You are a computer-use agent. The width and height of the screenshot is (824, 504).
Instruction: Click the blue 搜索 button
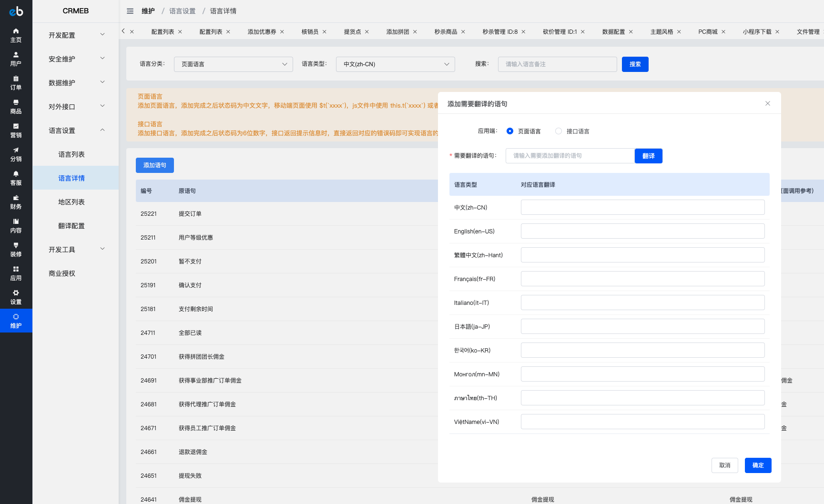(635, 64)
